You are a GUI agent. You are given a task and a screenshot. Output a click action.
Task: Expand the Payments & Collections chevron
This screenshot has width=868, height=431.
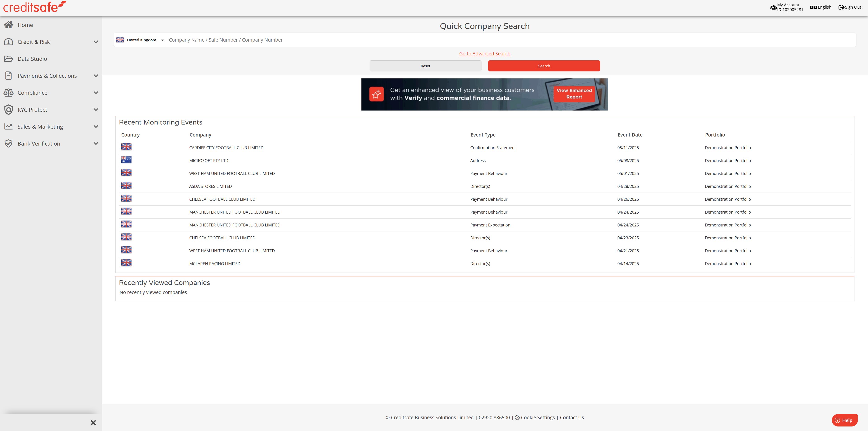pyautogui.click(x=96, y=76)
